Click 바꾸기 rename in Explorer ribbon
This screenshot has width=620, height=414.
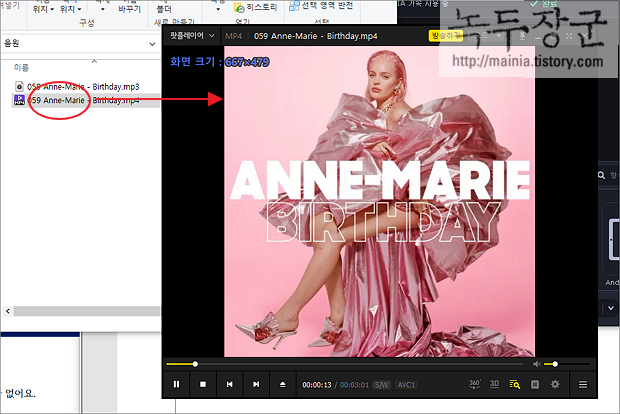(129, 9)
